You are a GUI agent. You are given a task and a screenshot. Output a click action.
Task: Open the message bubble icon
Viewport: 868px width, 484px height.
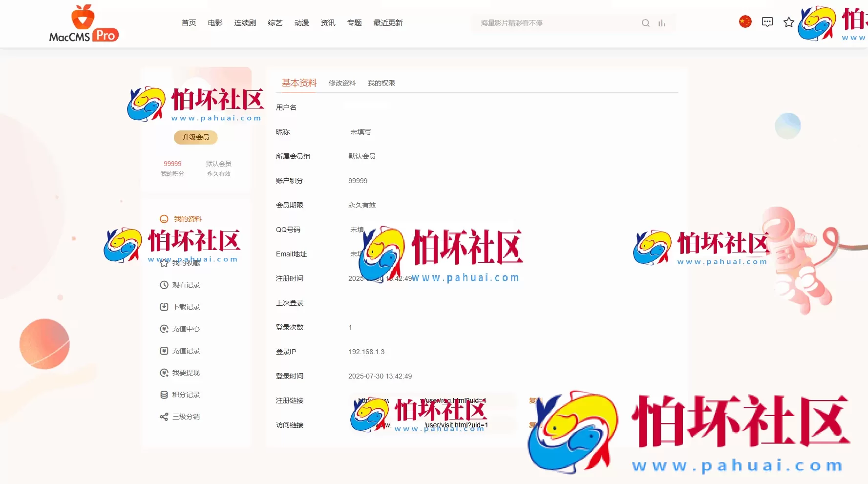click(767, 21)
